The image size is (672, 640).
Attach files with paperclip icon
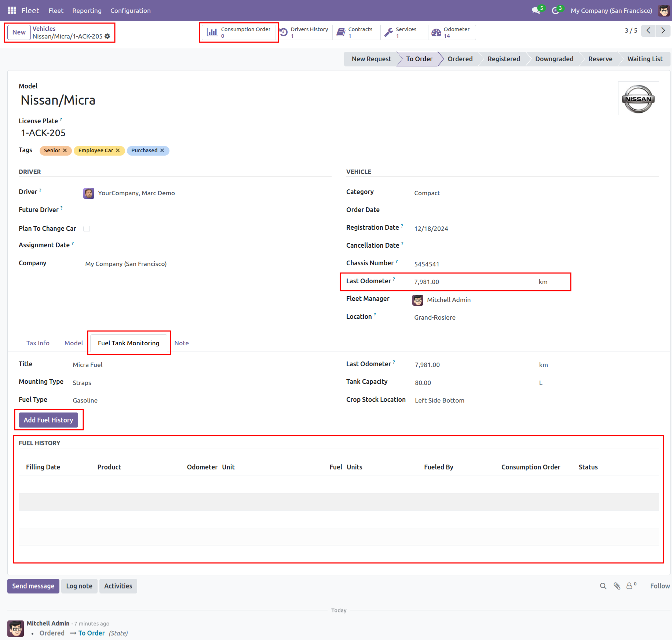tap(617, 586)
